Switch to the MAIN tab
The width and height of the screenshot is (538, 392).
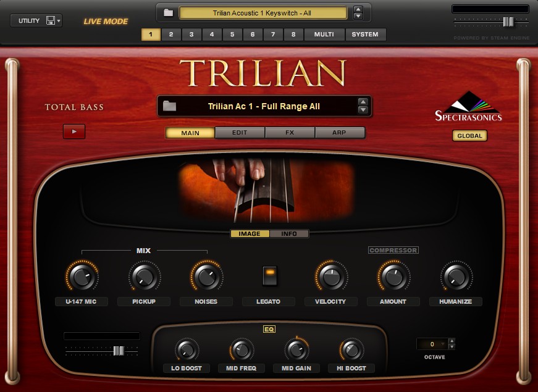tap(190, 133)
